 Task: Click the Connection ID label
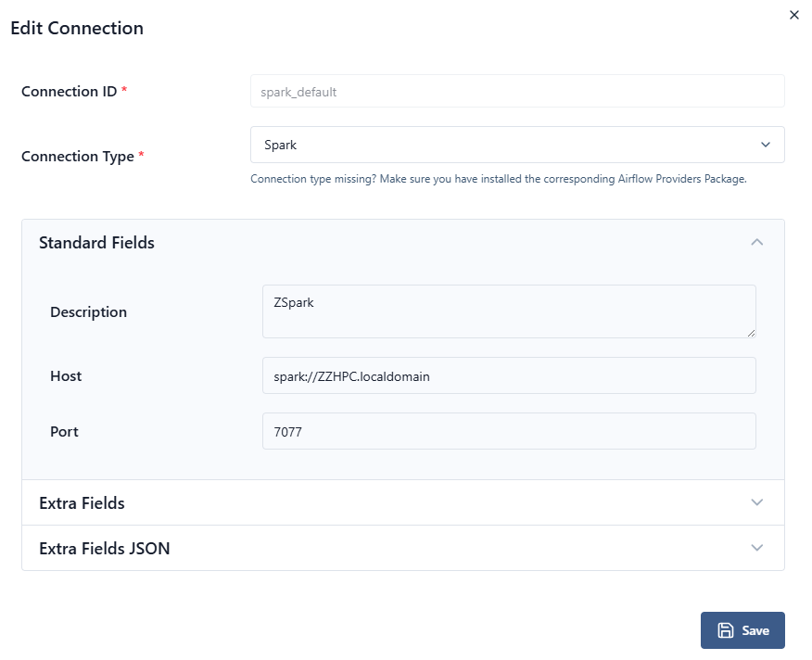coord(70,92)
